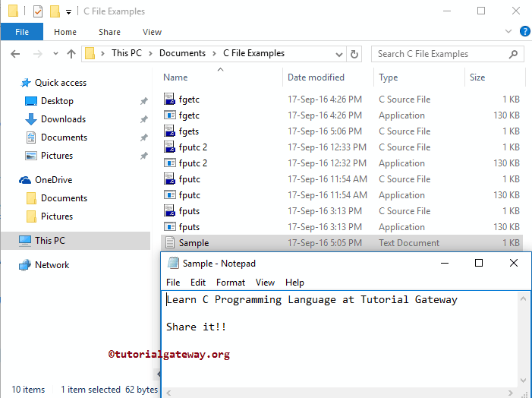532x398 pixels.
Task: Open Notepad's File menu
Action: 173,283
